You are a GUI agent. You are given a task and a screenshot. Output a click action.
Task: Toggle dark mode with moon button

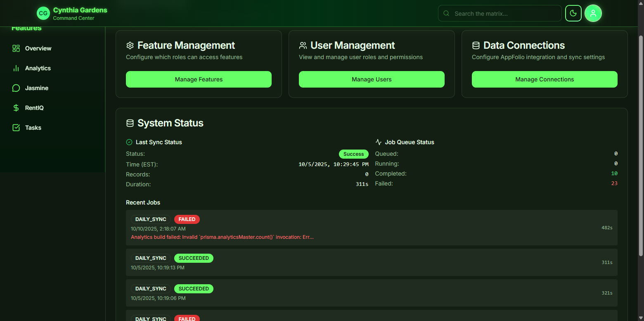(573, 13)
